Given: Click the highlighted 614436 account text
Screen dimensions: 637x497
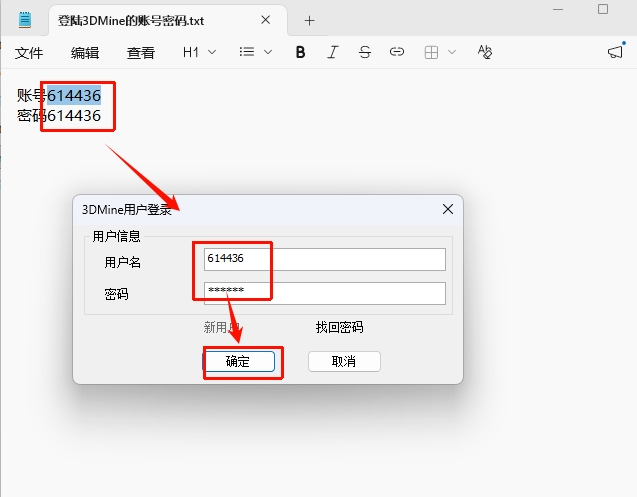Looking at the screenshot, I should pos(74,96).
